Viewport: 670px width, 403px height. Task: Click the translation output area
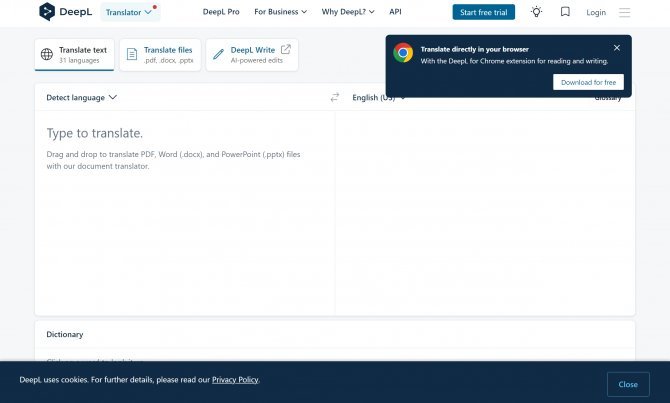[x=485, y=213]
